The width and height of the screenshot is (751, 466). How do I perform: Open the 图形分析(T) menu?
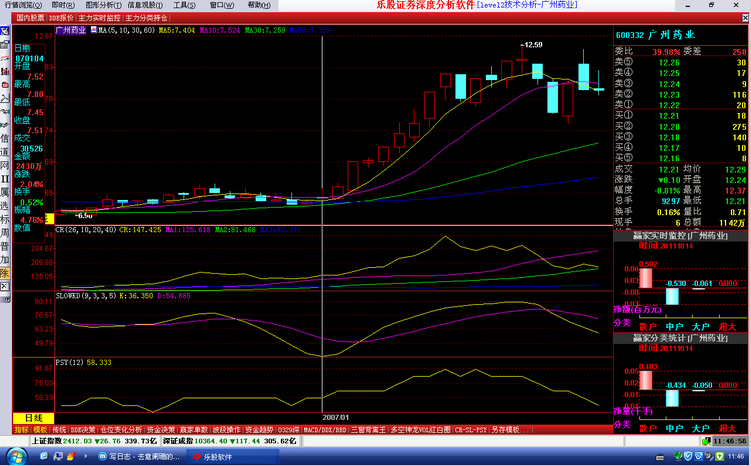(x=103, y=5)
